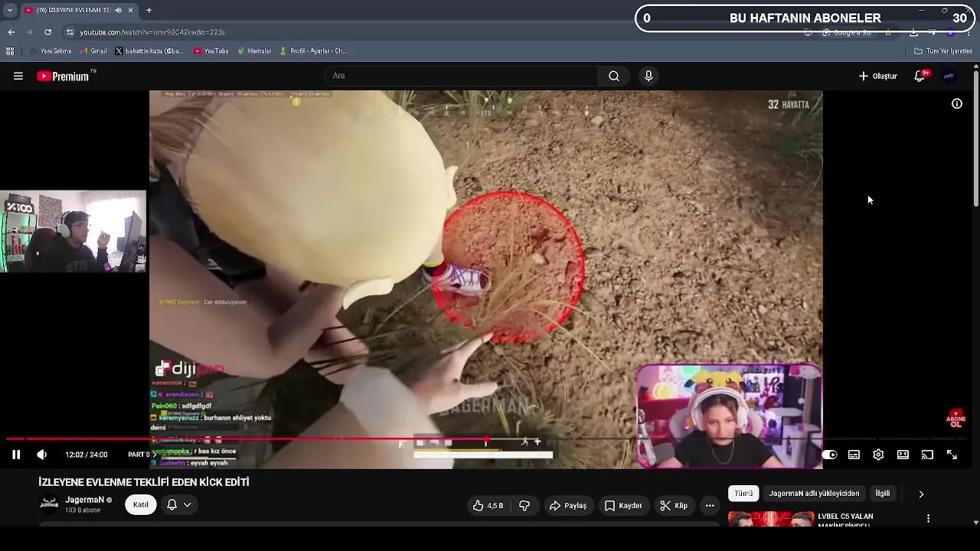Open Tüm Yer İşaretleri folder
This screenshot has width=980, height=551.
tap(943, 51)
